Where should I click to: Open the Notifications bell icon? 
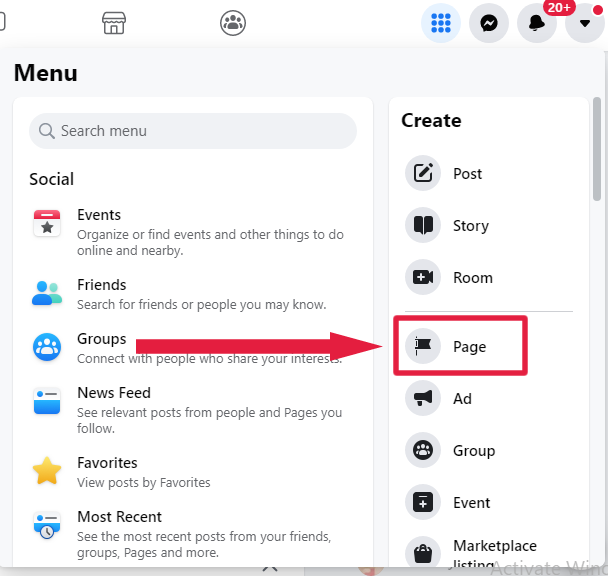537,23
